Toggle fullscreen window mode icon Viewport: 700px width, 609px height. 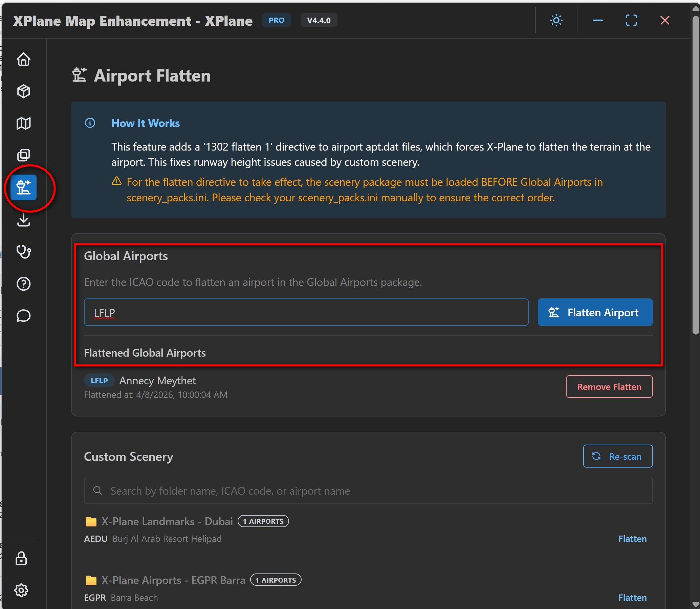(x=631, y=20)
